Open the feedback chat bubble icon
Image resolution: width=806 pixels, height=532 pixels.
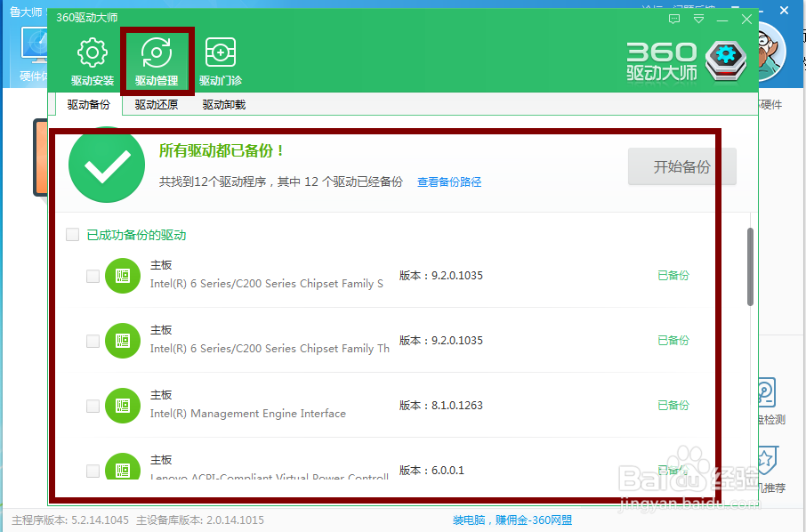click(x=674, y=20)
